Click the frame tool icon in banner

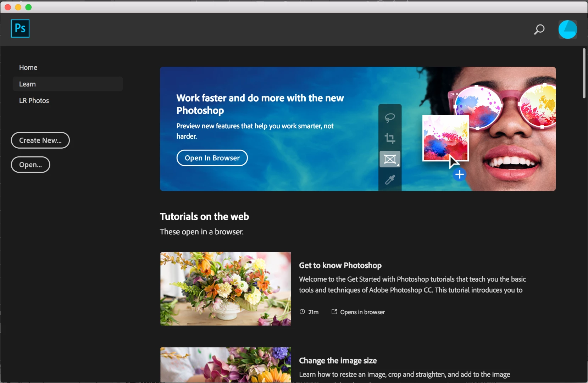point(390,159)
